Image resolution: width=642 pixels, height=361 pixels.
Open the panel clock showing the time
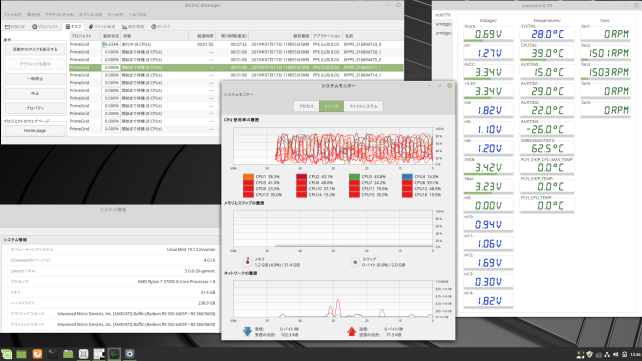[x=635, y=354]
